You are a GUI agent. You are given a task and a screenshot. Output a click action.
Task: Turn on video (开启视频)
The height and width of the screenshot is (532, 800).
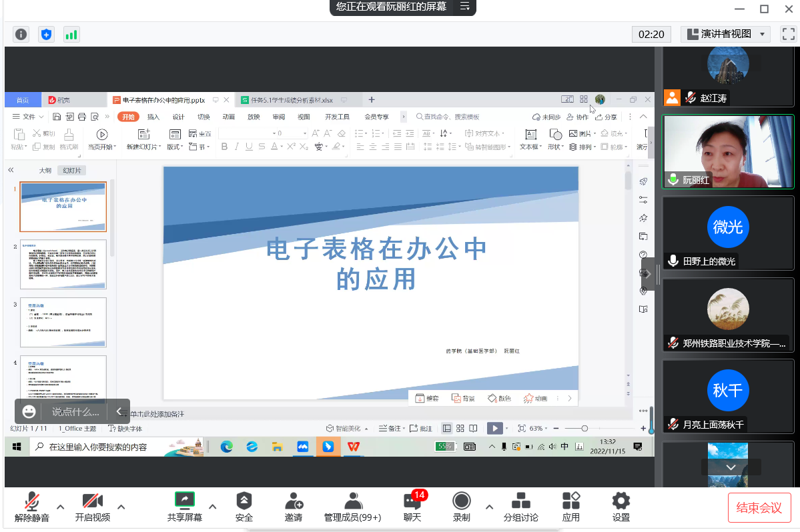click(x=92, y=507)
